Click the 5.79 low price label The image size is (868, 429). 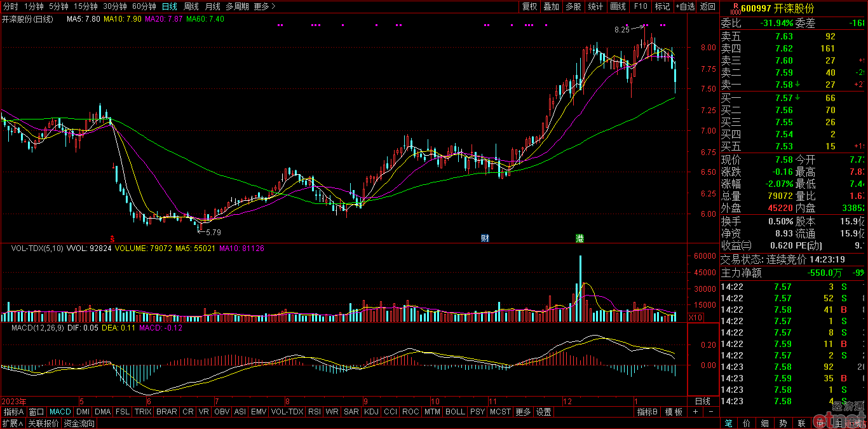[x=214, y=232]
